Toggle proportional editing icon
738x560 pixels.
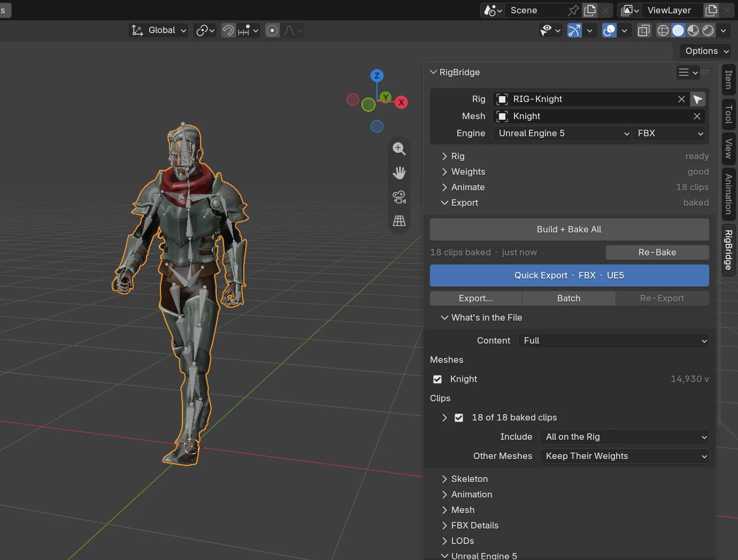click(x=272, y=30)
